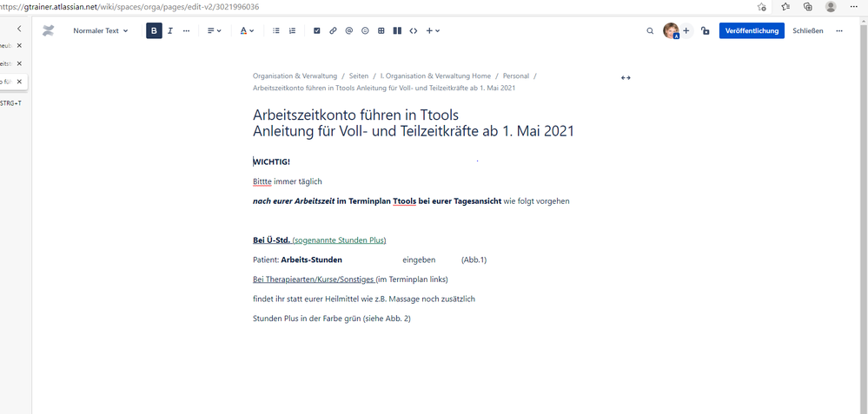Open Organisation & Verwaltung breadcrumb
The image size is (868, 414).
coord(295,76)
